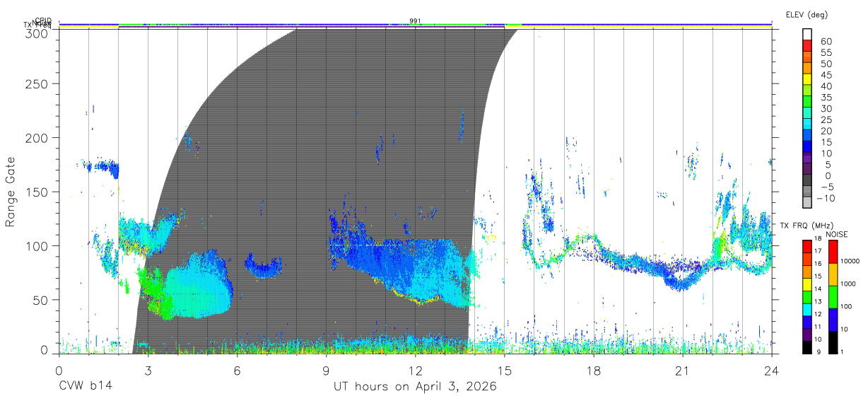868x401 pixels.
Task: Click the 'CVW b14' radar beam label
Action: pos(86,387)
